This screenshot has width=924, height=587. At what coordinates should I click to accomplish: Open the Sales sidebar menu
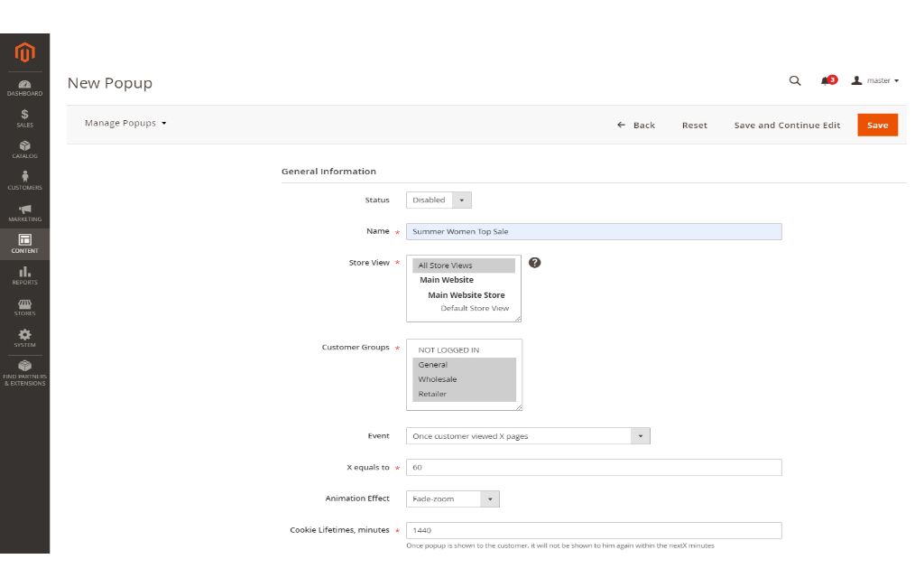coord(24,118)
